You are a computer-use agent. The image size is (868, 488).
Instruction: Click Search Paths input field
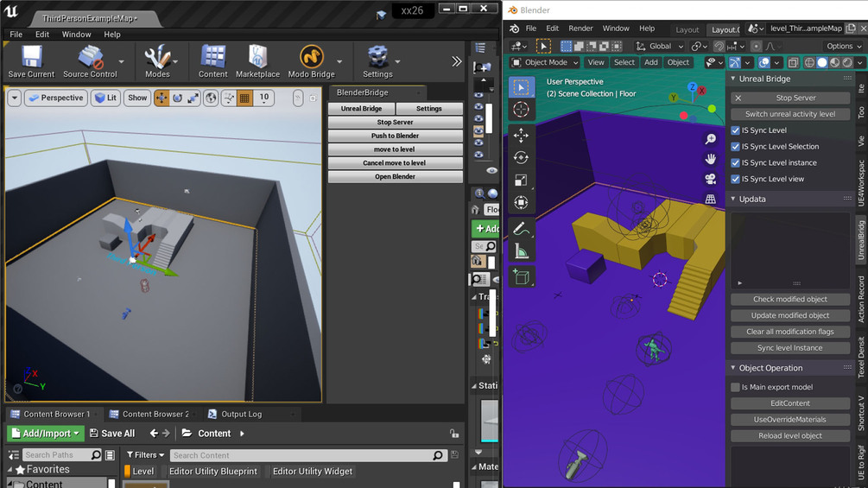62,455
